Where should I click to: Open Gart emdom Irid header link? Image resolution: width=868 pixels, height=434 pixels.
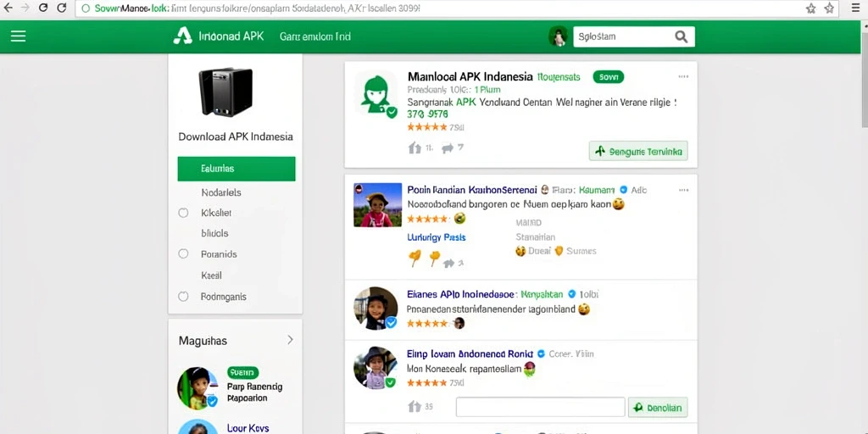(315, 36)
